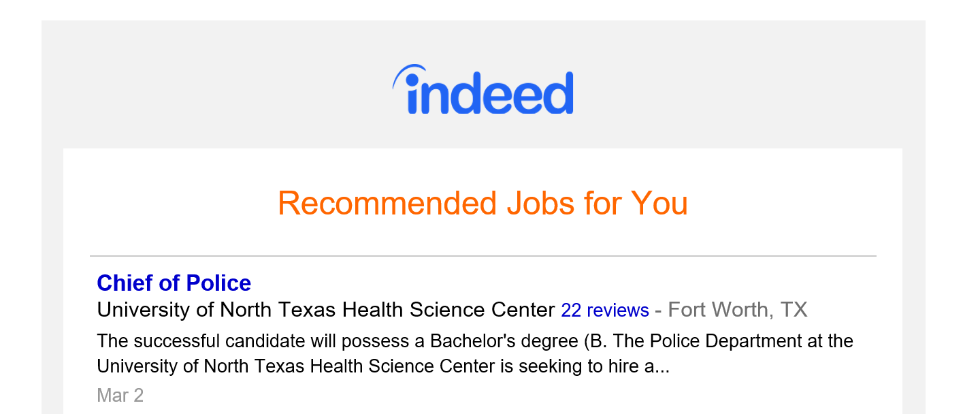Click the dash before Fort Worth, TX

(658, 310)
